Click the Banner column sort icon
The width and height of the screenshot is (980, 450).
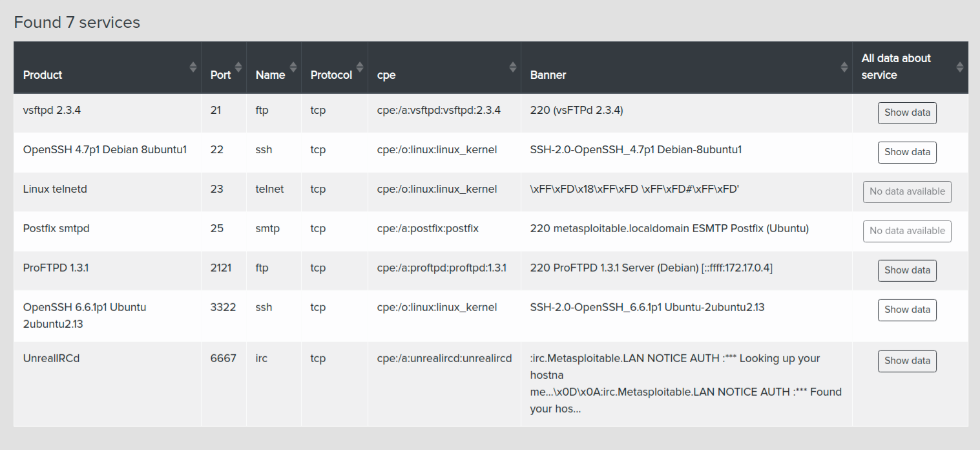pyautogui.click(x=844, y=67)
